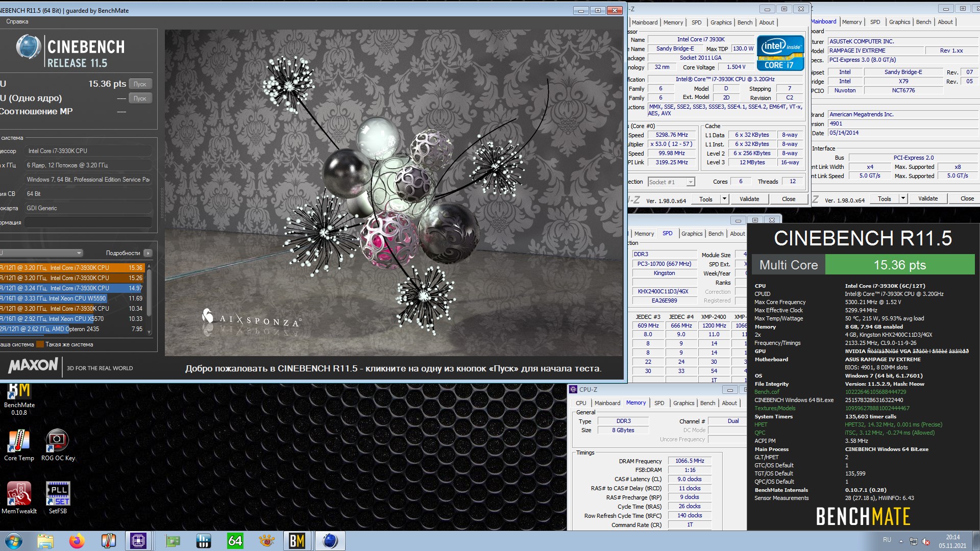Click the rendered Cinebench scene image
Image resolution: width=980 pixels, height=551 pixels.
point(394,192)
